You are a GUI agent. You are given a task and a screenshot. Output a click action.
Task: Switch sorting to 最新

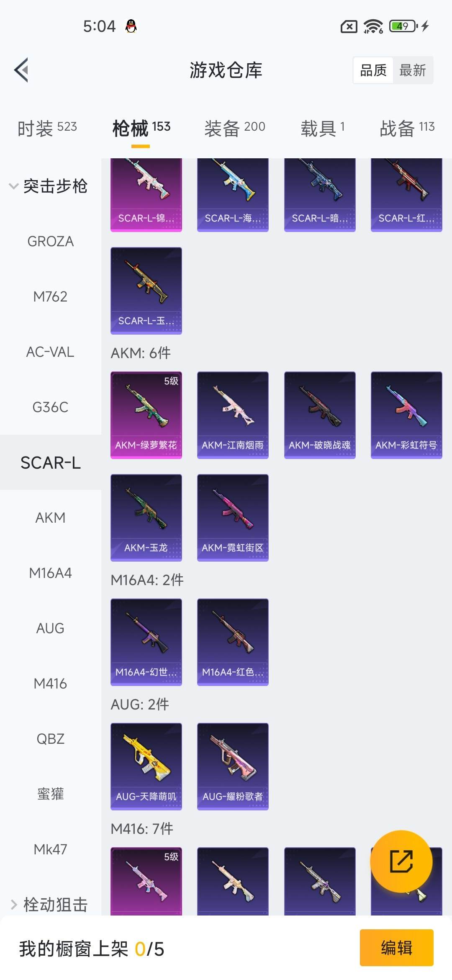pyautogui.click(x=413, y=70)
